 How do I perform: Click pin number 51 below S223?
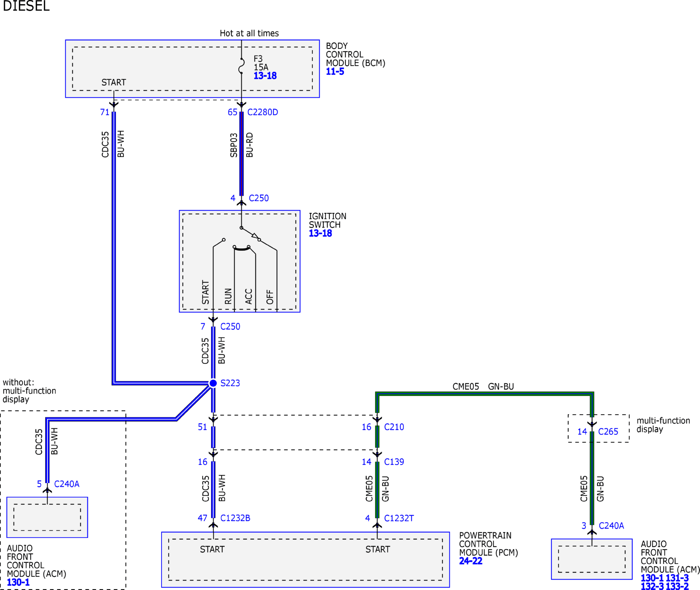pos(202,427)
